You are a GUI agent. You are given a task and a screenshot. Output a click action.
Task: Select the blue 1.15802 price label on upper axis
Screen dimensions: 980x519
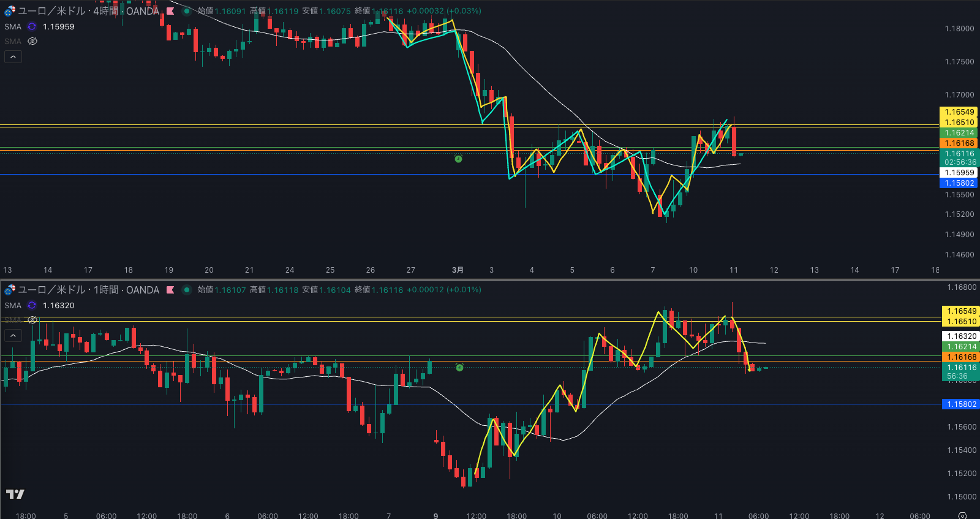click(959, 183)
